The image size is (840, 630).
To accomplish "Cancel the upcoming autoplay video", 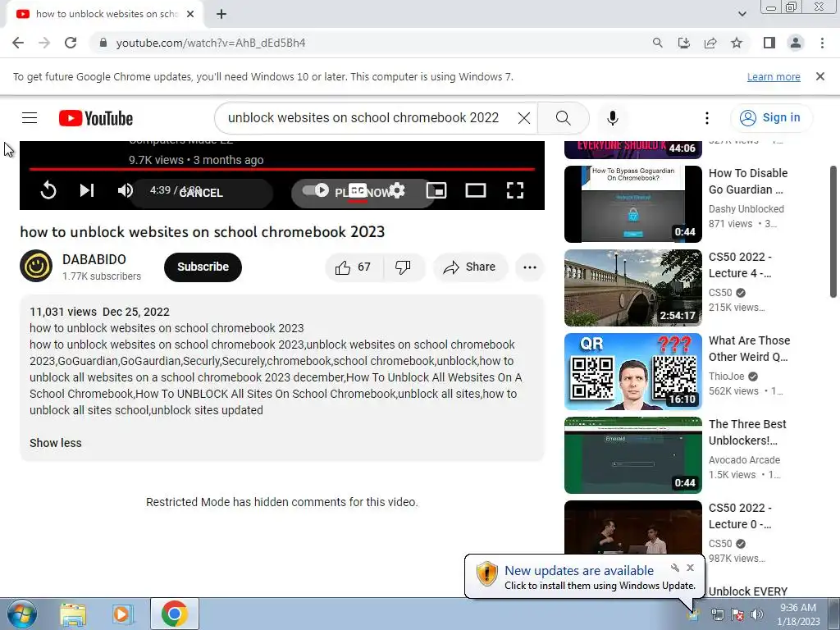I will [201, 193].
